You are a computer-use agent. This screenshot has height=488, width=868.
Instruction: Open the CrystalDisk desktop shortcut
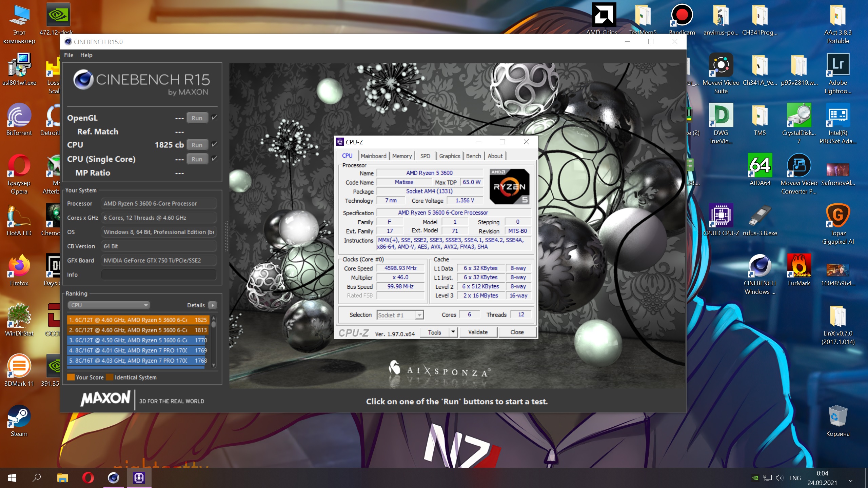(799, 123)
